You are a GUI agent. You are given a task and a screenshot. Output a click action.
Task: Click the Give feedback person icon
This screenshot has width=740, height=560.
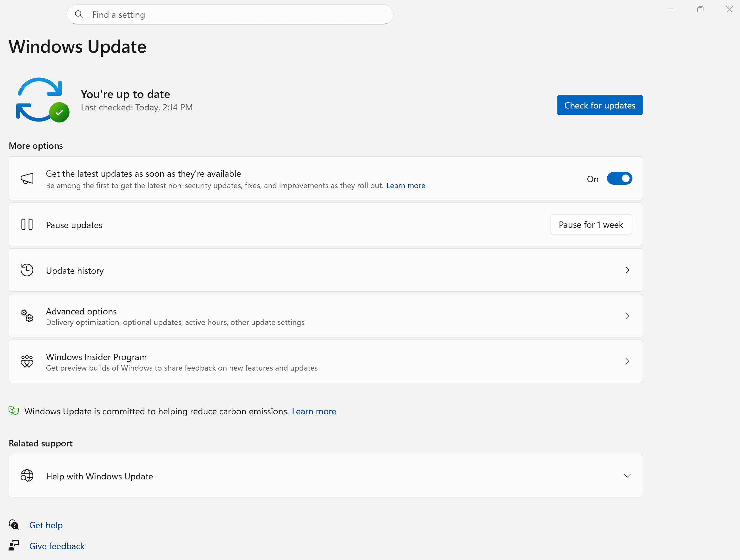[14, 545]
